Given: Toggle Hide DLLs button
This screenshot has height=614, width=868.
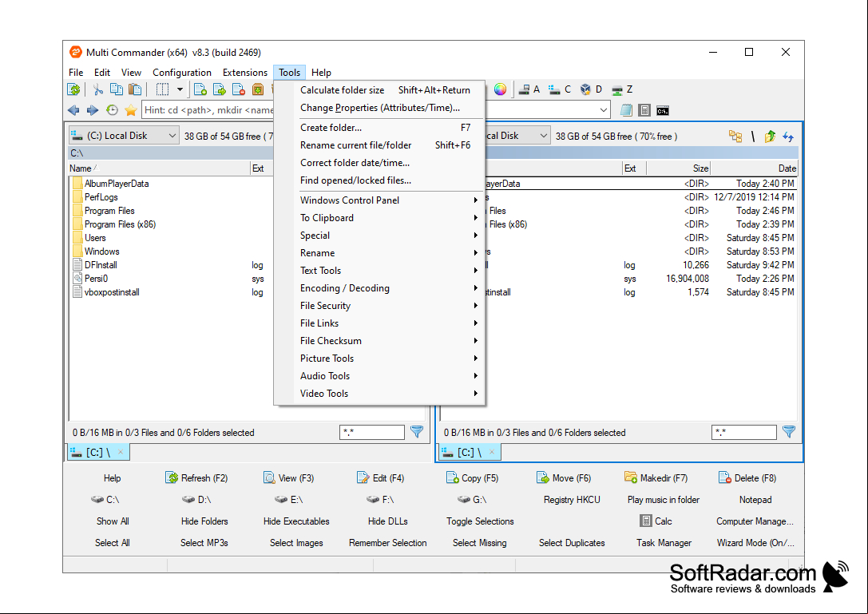Looking at the screenshot, I should click(x=388, y=521).
